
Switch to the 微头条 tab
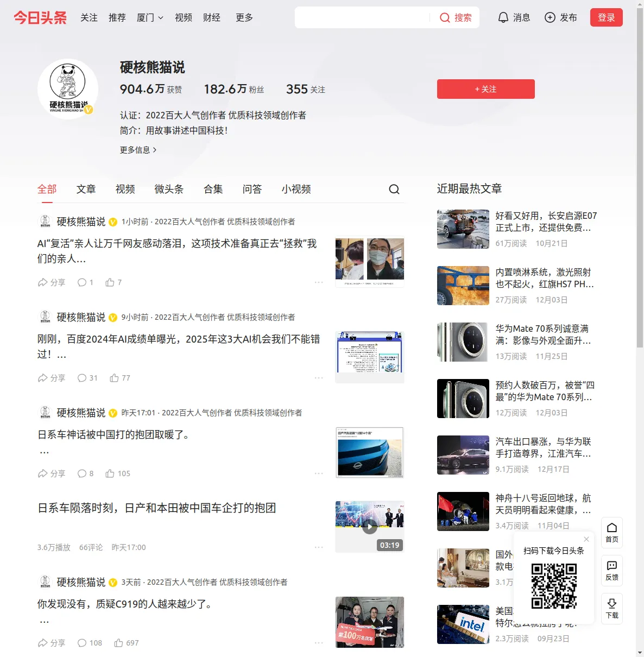[169, 189]
